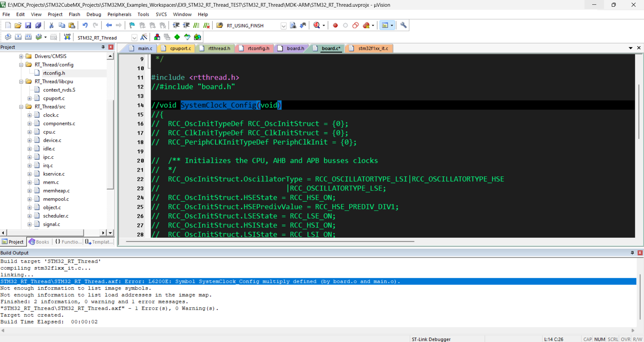Show the Functions panel tab
The width and height of the screenshot is (644, 342).
(x=68, y=242)
